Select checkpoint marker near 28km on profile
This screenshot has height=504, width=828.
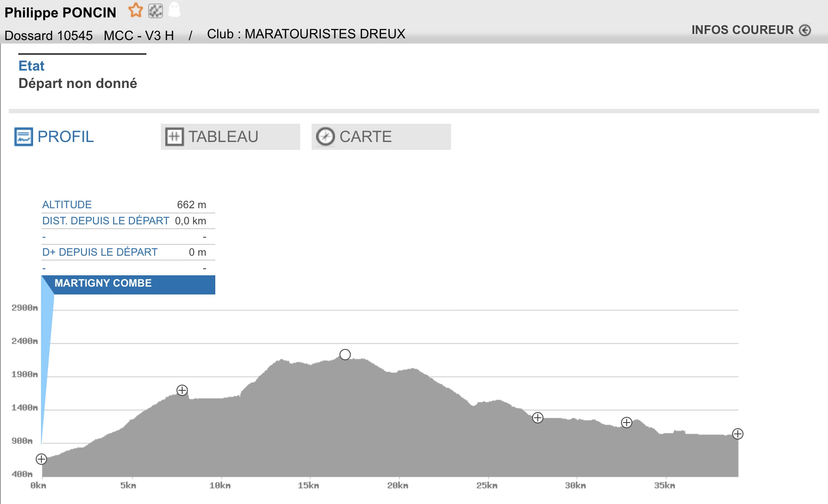538,418
